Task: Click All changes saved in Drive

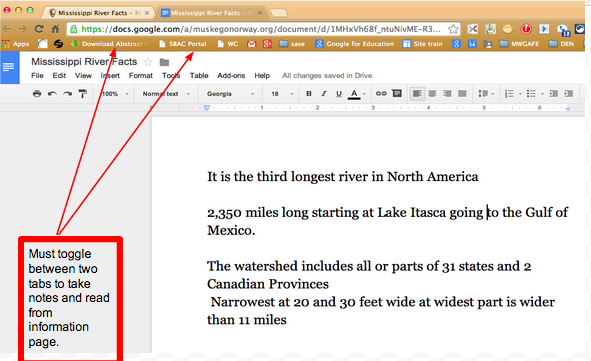Action: (327, 75)
